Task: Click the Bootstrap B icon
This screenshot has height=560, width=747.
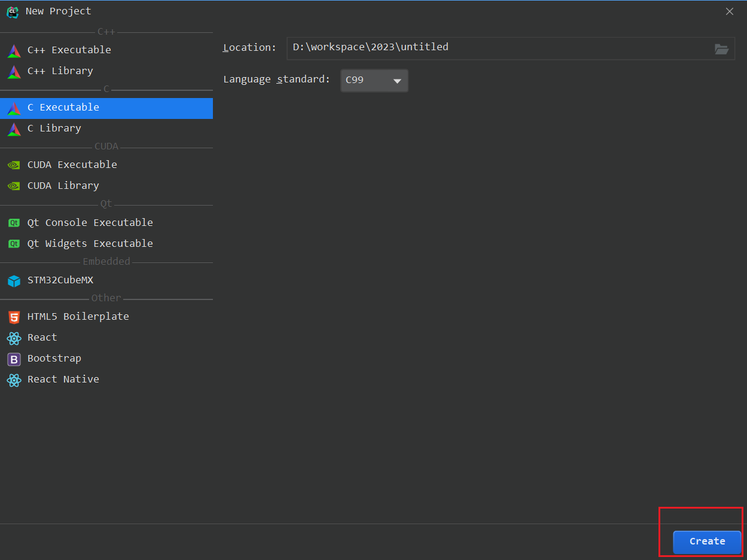Action: click(x=14, y=359)
